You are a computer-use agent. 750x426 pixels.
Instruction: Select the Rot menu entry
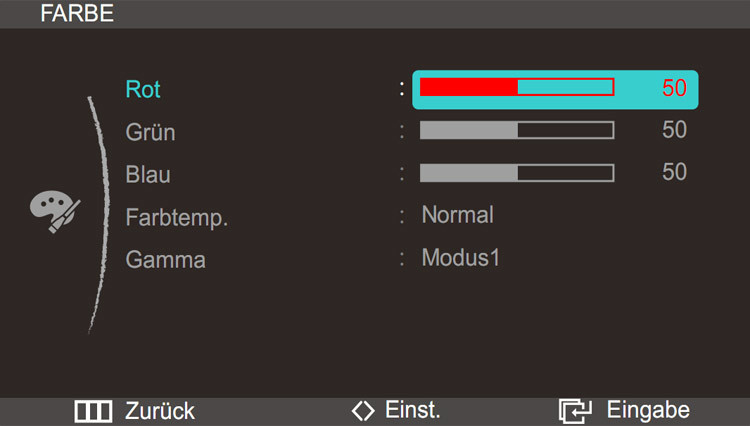tap(143, 89)
